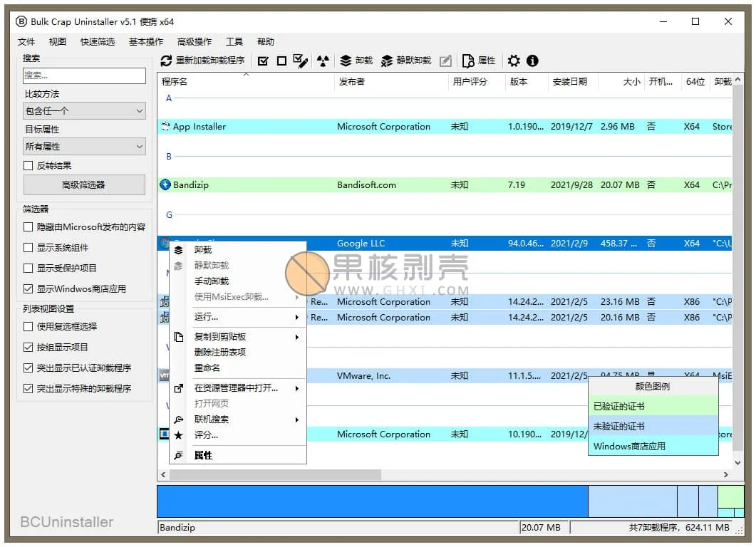Screen dimensions: 756x547
Task: Click the external-link icon beside 在资源管理器中打开
Action: (178, 388)
